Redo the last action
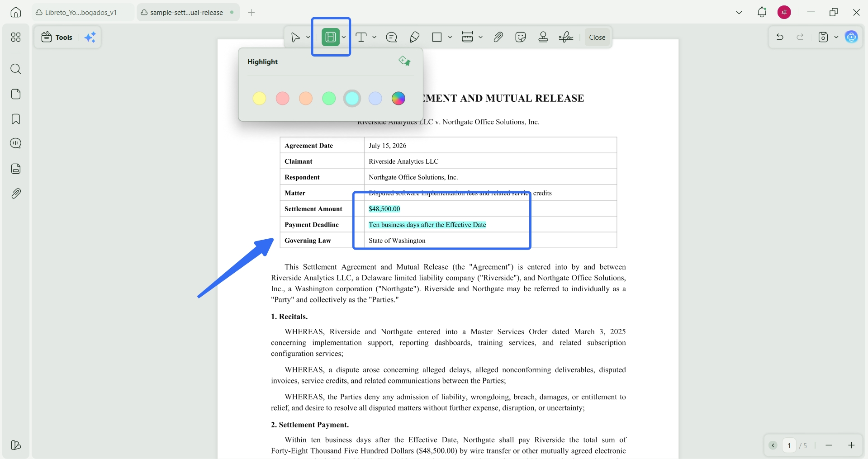 [800, 37]
